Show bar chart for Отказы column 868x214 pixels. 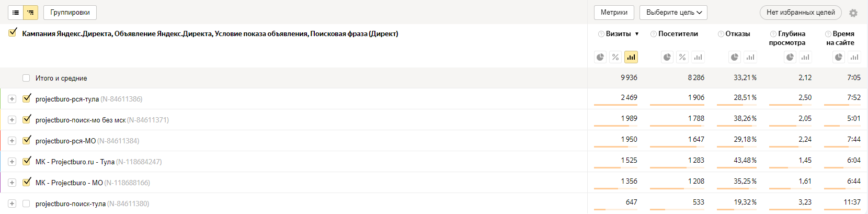(750, 57)
